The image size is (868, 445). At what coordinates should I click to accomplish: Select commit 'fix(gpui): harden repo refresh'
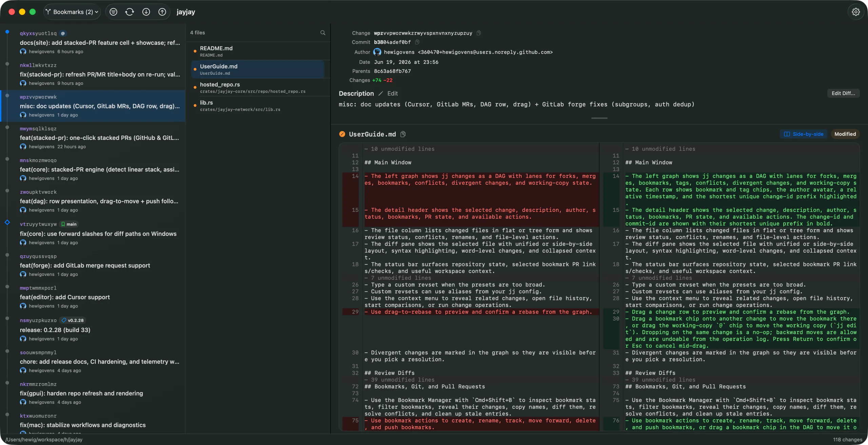click(x=93, y=393)
